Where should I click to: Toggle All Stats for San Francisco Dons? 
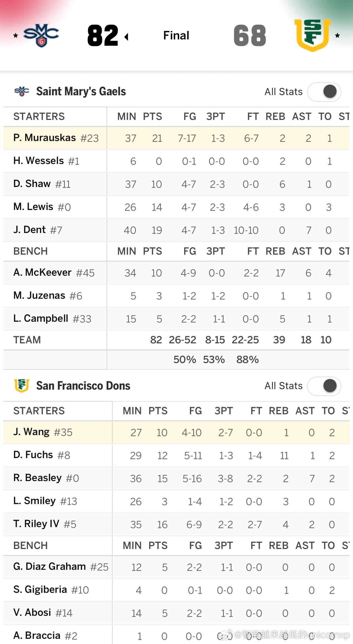point(324,386)
